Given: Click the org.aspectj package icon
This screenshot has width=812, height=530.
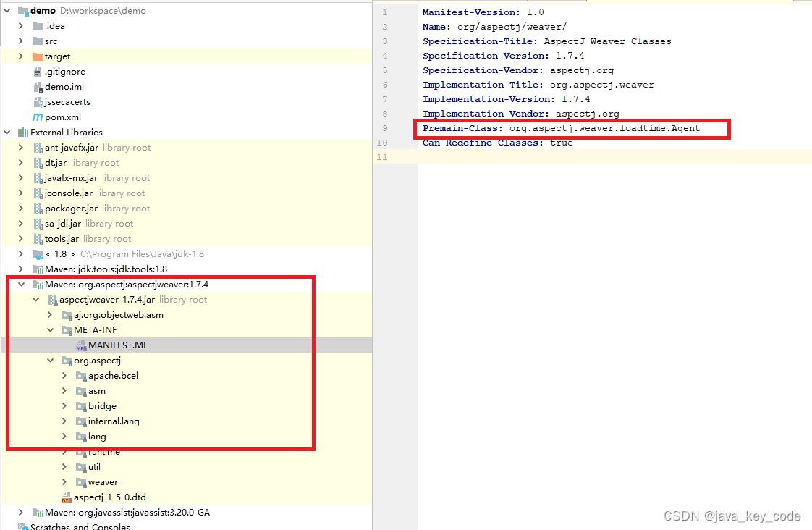Looking at the screenshot, I should [67, 360].
